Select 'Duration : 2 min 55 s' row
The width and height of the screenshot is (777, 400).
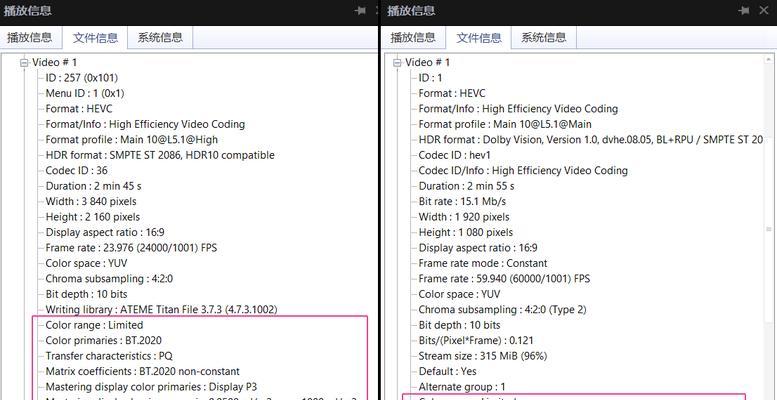click(466, 186)
